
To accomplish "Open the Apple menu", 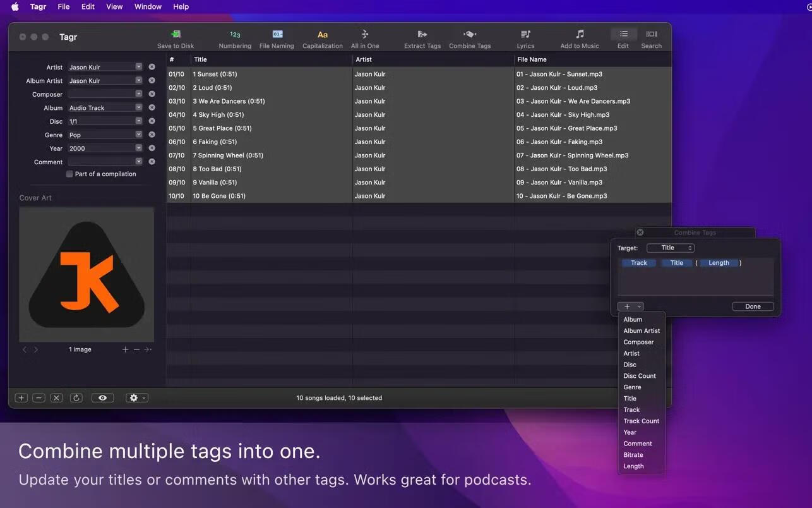I will (x=15, y=6).
